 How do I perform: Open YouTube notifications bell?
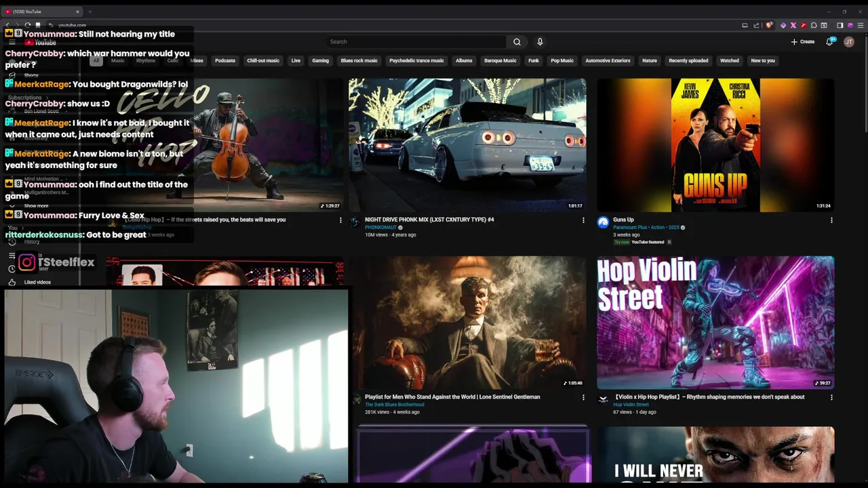pyautogui.click(x=829, y=41)
